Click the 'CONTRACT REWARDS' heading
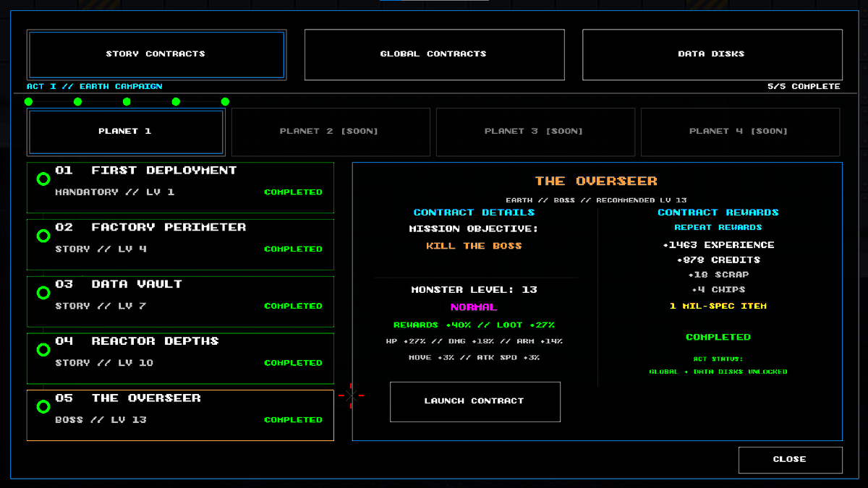Image resolution: width=868 pixels, height=488 pixels. [718, 213]
